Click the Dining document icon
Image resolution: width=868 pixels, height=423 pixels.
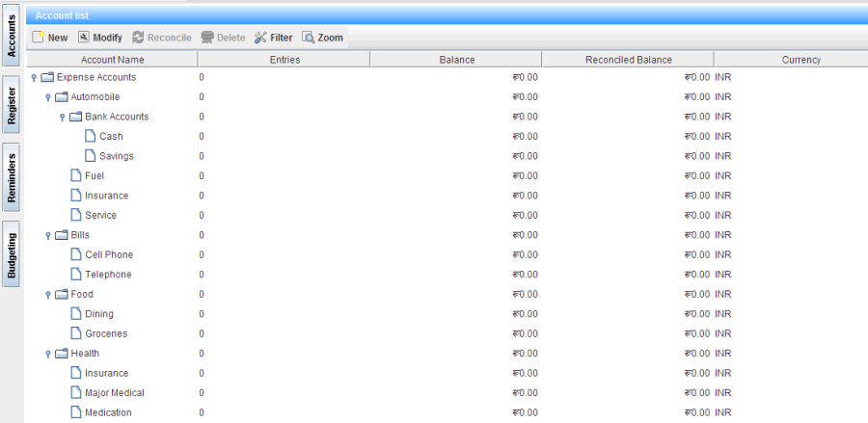click(x=76, y=313)
